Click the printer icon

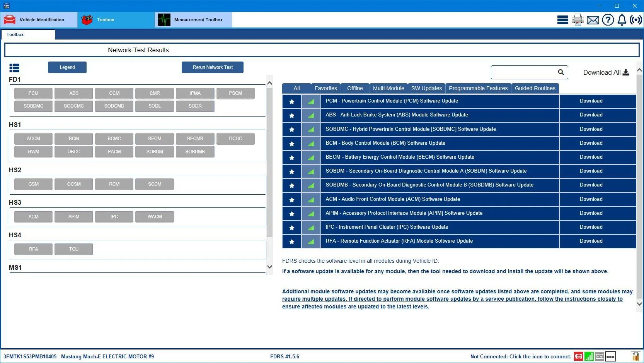click(578, 20)
